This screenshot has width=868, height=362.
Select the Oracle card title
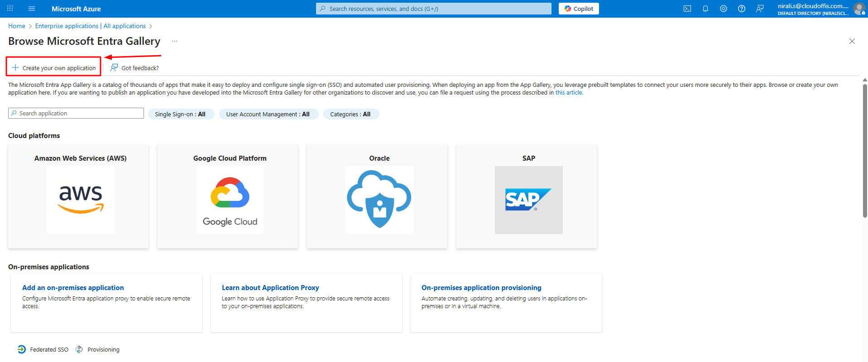379,158
